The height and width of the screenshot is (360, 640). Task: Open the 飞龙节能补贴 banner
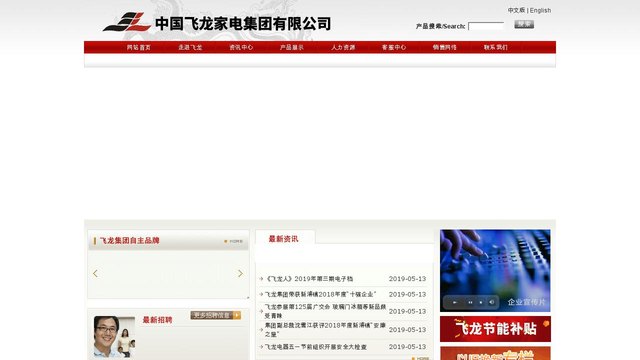(x=495, y=329)
